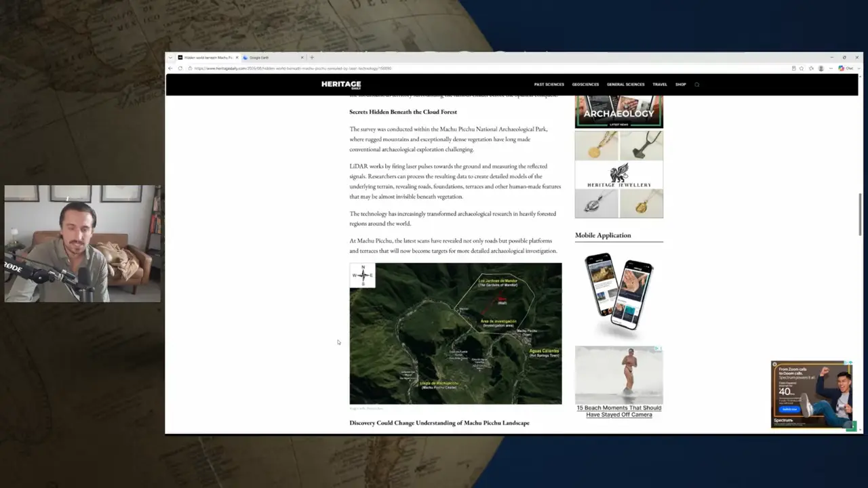Bookmark this page with the star icon
Screen dimensions: 868x488
pyautogui.click(x=802, y=68)
